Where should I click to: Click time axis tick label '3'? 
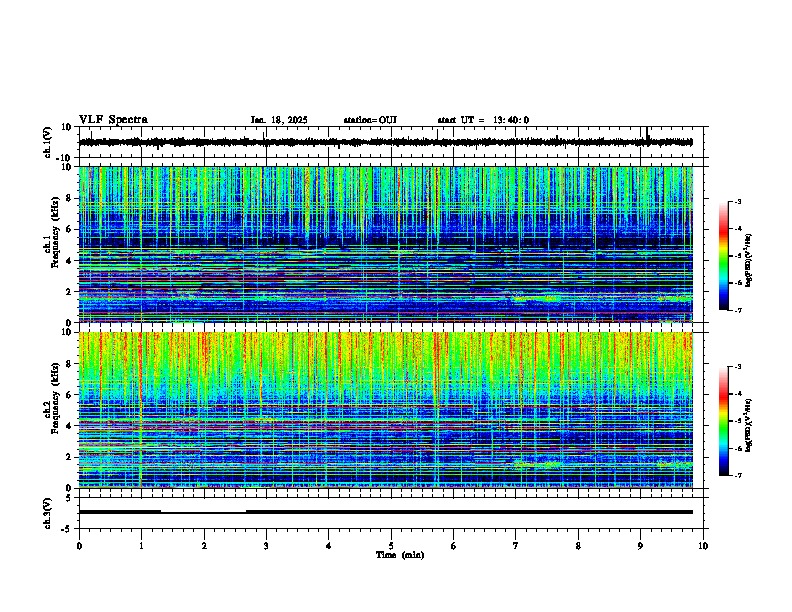coord(266,546)
